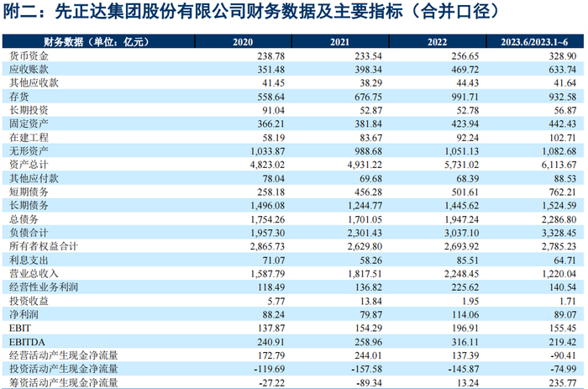588x389 pixels.
Task: Select the 无形资产 row label
Action: point(29,151)
